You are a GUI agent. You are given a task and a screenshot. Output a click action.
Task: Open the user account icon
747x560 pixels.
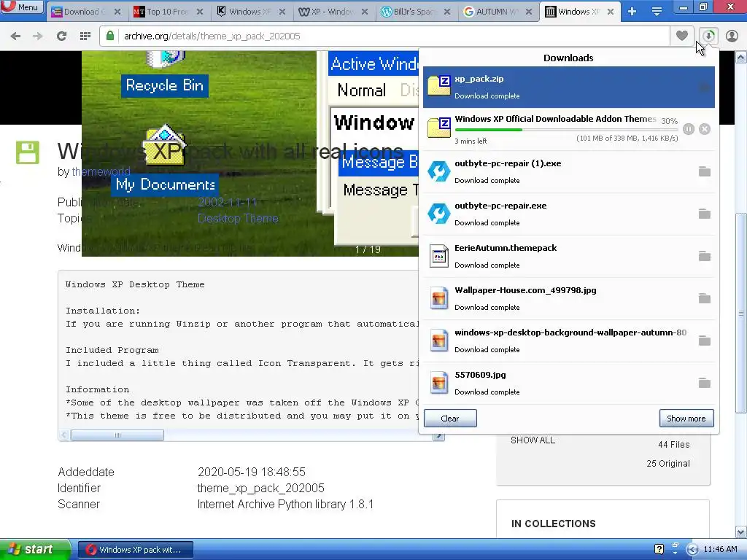(x=732, y=36)
